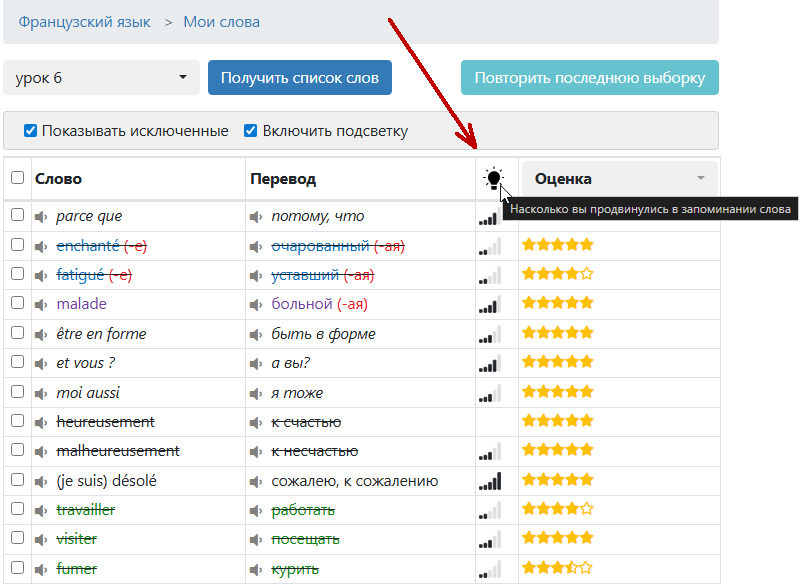Play audio for the word 'enchanté (-e)'

[x=41, y=247]
